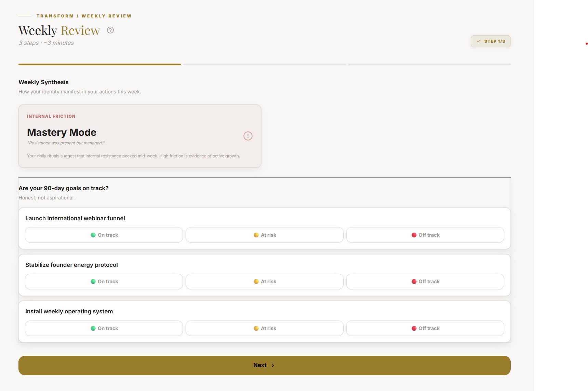Click 'Your daily rituals suggest' explanation text
Screen dimensions: 588x391
133,156
